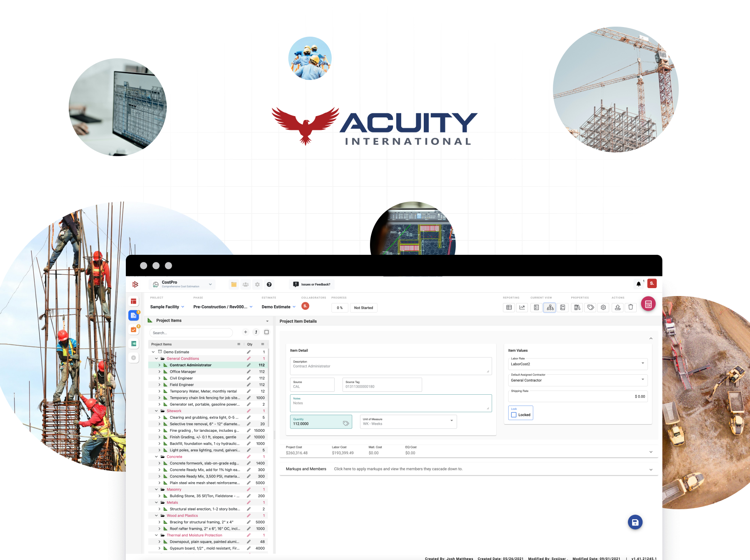Switch to the book view icon
The width and height of the screenshot is (750, 560).
click(562, 307)
